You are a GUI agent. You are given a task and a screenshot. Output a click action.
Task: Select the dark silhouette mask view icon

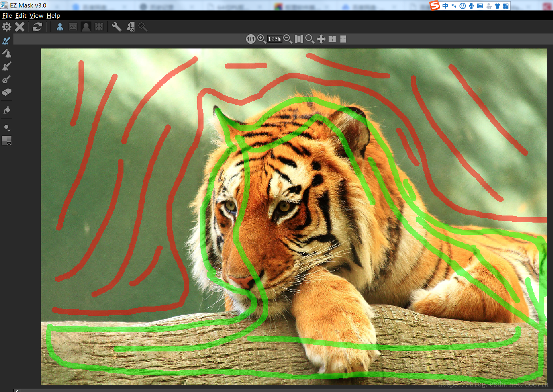coord(86,27)
